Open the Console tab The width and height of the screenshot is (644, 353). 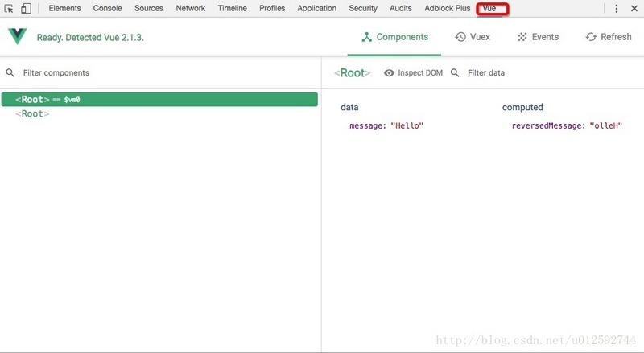107,8
